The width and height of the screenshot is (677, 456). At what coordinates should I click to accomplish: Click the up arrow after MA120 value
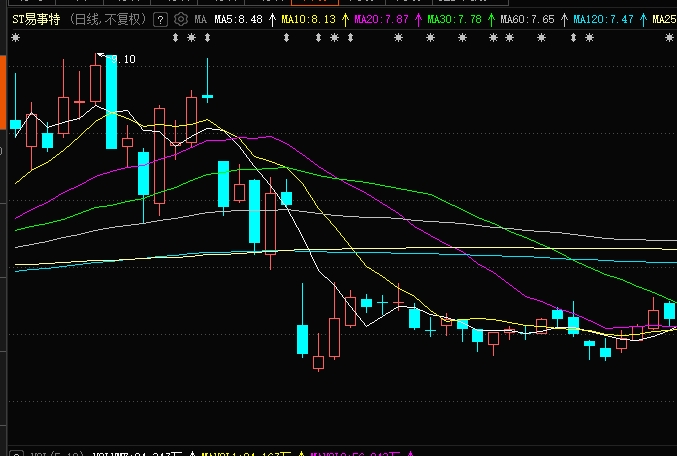point(642,19)
